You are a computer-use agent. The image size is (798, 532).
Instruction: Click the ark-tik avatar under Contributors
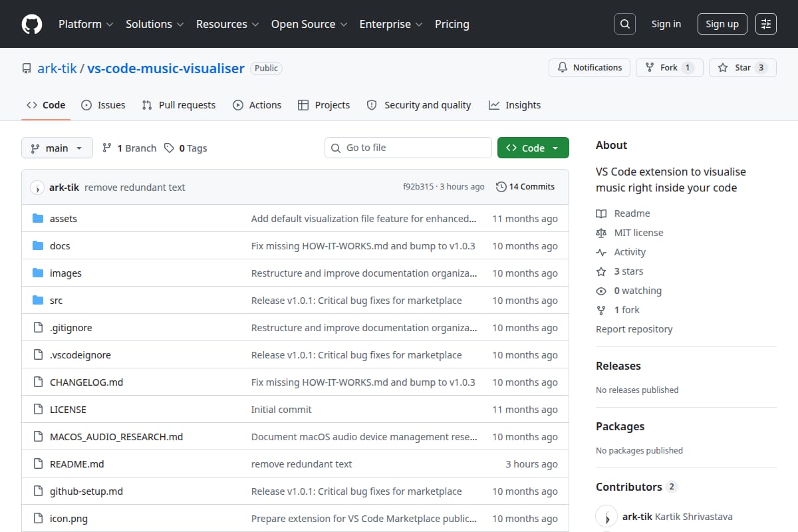click(606, 517)
